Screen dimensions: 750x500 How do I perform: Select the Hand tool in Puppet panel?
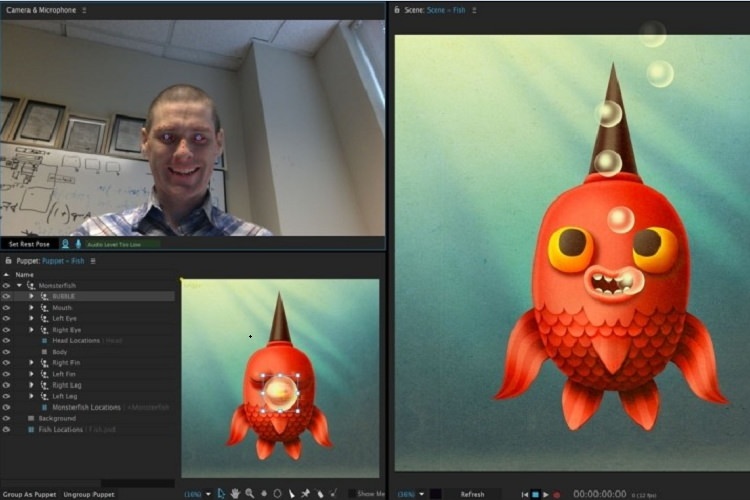point(235,493)
